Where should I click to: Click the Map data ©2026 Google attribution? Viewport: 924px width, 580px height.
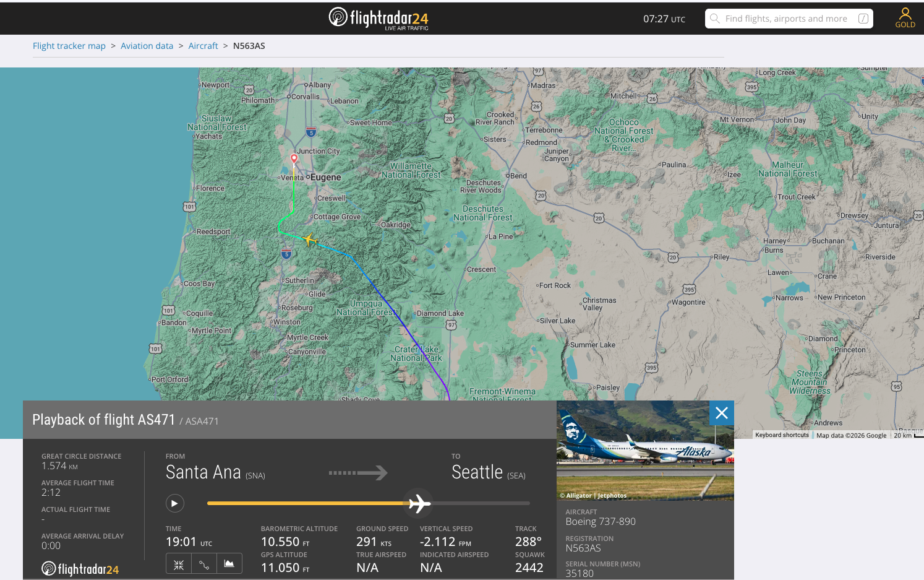[852, 435]
